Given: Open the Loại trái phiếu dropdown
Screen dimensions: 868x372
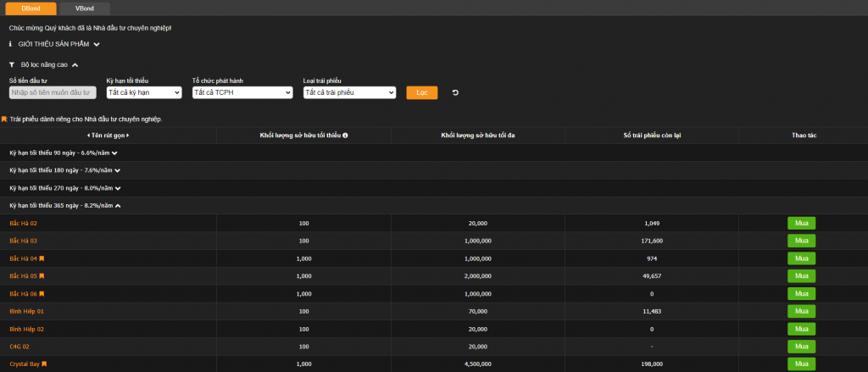Looking at the screenshot, I should tap(349, 92).
